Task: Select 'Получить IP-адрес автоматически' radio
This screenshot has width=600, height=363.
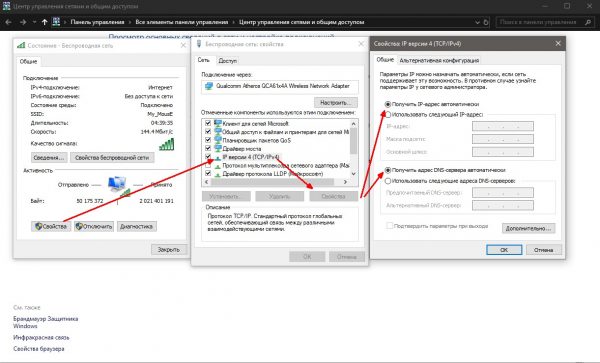Action: coord(388,104)
